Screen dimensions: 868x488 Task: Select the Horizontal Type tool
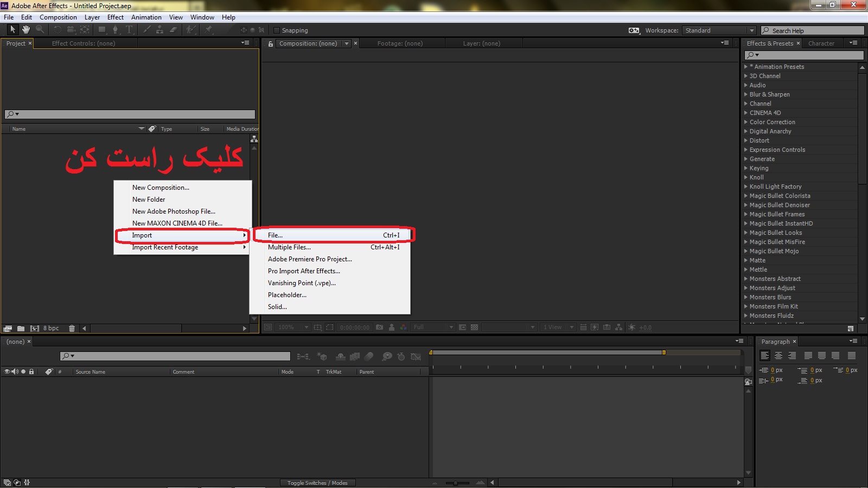129,30
